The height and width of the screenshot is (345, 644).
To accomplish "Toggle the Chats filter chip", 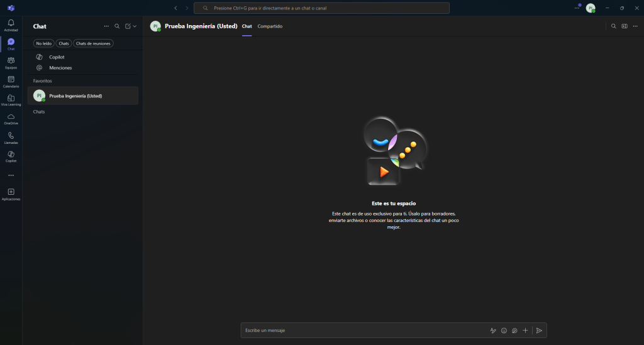I will (64, 43).
